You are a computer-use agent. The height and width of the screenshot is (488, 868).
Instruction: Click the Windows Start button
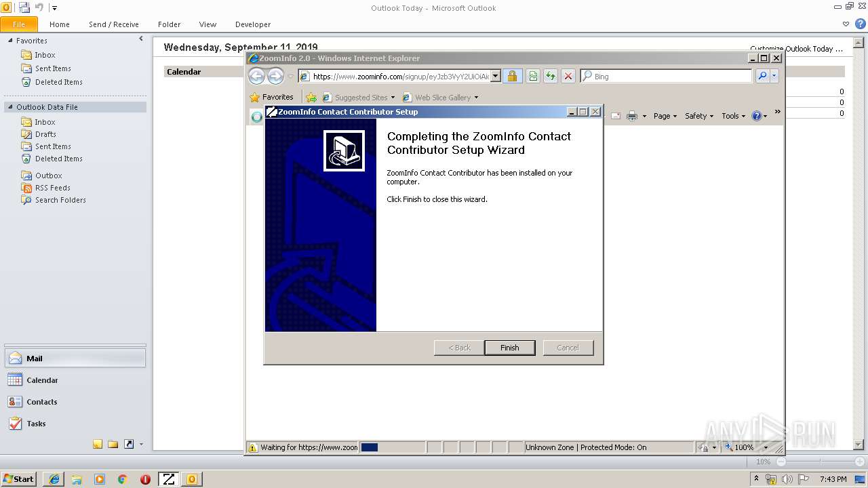[18, 479]
